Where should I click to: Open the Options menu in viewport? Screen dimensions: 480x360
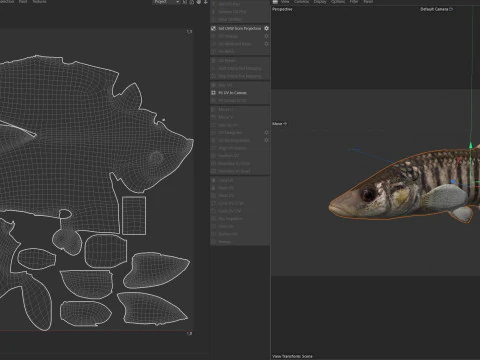(x=338, y=2)
